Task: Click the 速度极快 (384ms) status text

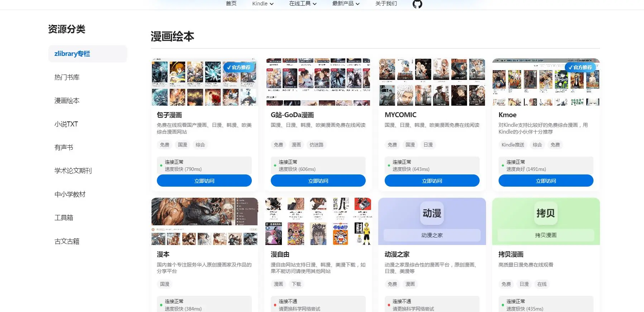Action: (183, 309)
